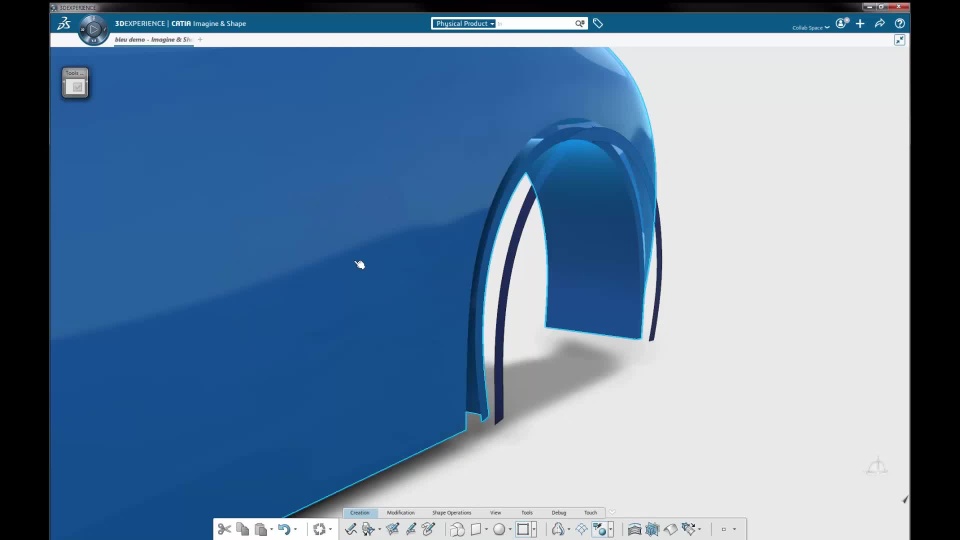
Task: Expand the Paste options arrow
Action: point(271,530)
